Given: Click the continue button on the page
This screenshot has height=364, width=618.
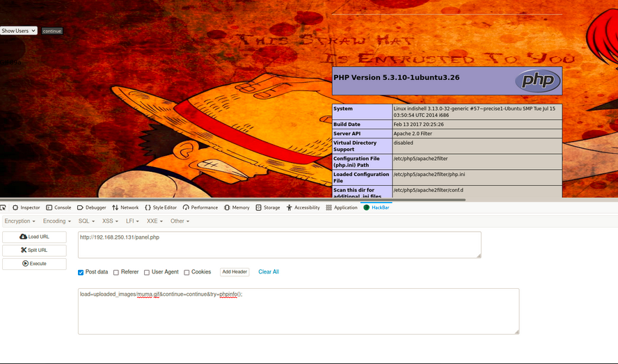Looking at the screenshot, I should [x=52, y=31].
